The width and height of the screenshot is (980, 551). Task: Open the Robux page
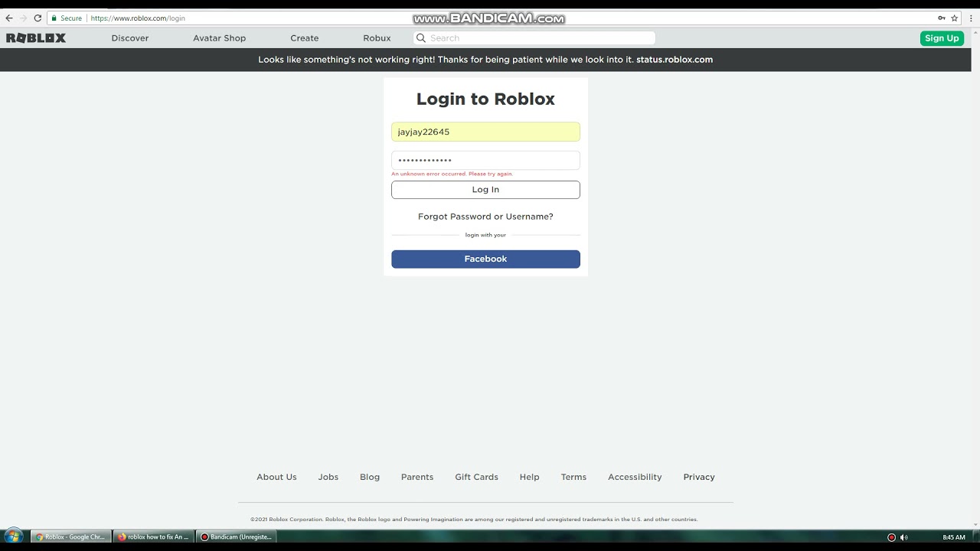point(377,37)
